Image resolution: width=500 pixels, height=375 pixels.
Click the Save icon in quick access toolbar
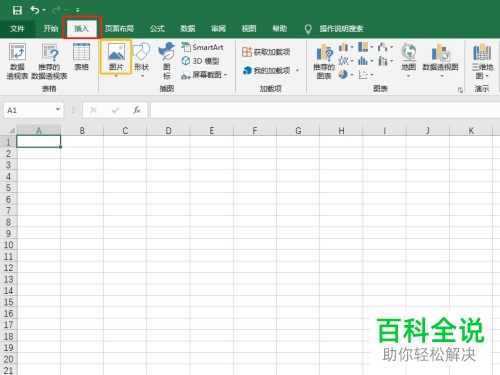pyautogui.click(x=17, y=10)
